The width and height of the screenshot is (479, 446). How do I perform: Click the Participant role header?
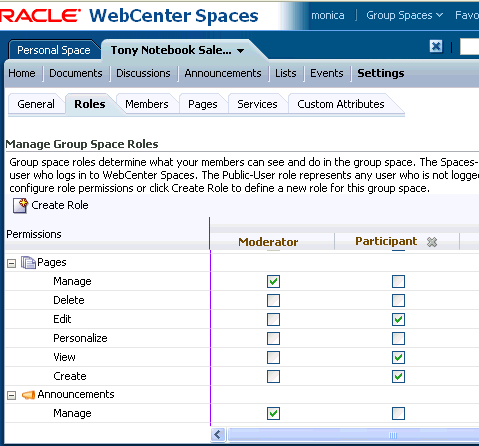(386, 241)
